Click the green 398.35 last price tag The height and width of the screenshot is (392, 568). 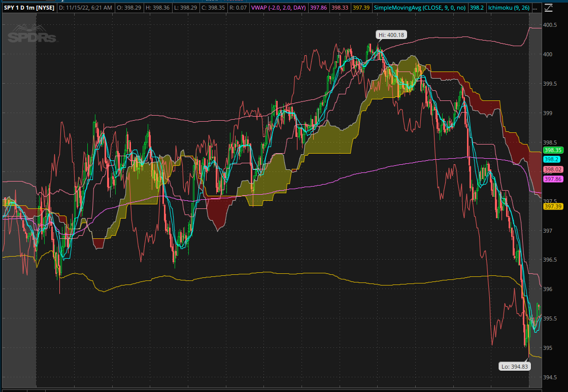tap(553, 150)
